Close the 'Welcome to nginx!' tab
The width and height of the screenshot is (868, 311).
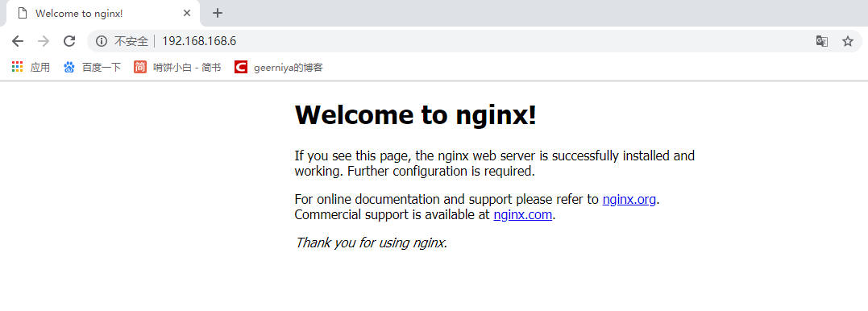[x=187, y=13]
